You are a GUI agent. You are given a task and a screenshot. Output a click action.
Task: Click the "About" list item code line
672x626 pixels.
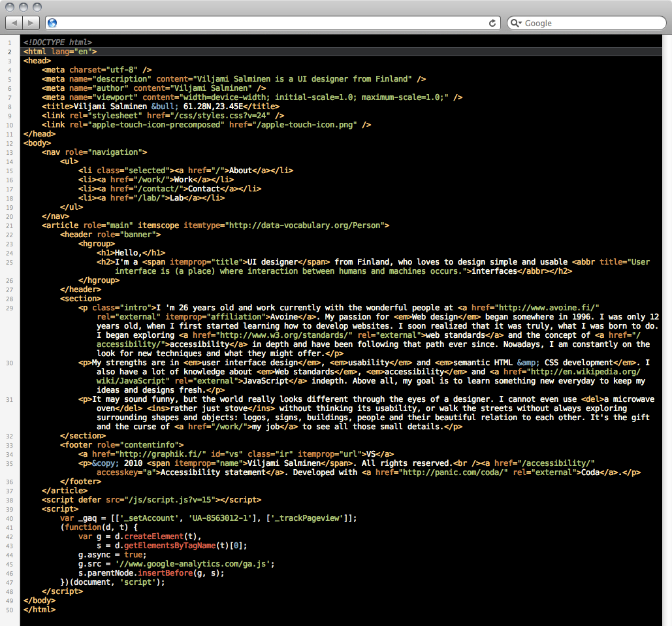185,170
